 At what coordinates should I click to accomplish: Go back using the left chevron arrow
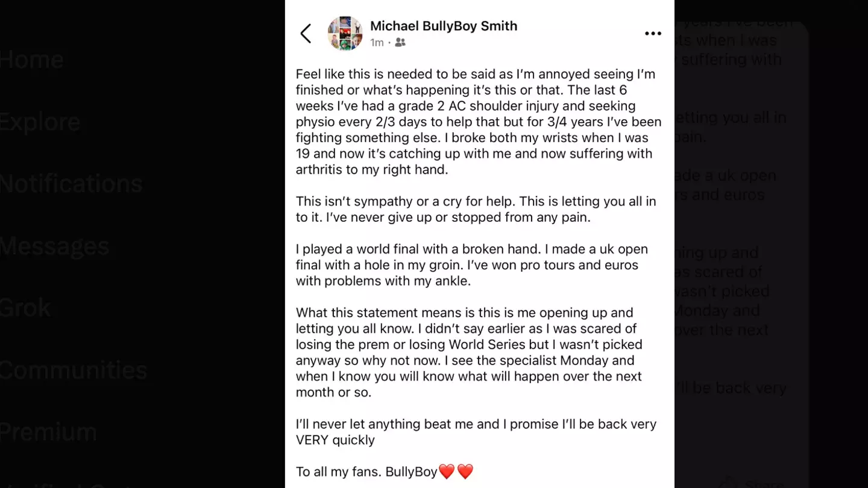coord(306,34)
